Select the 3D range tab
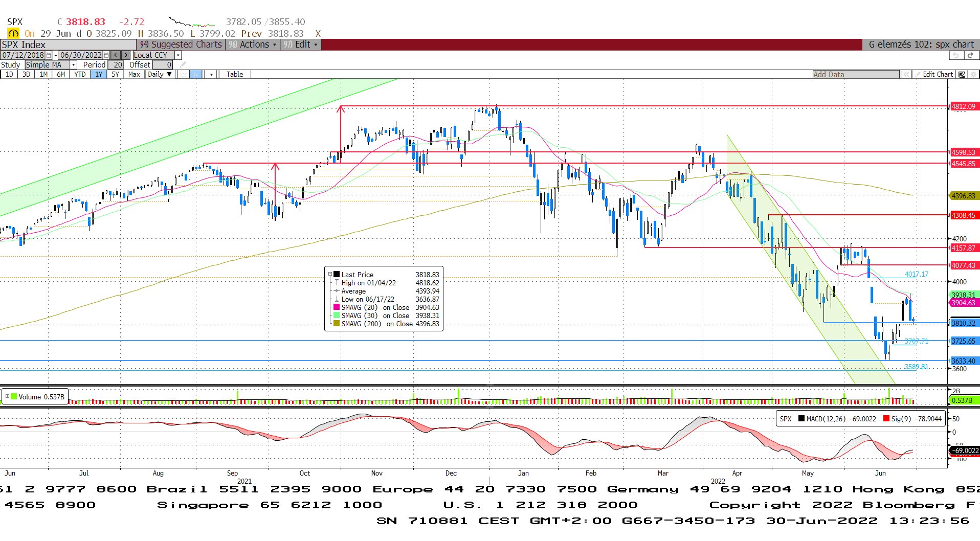Screen dimensions: 980x541 click(26, 74)
